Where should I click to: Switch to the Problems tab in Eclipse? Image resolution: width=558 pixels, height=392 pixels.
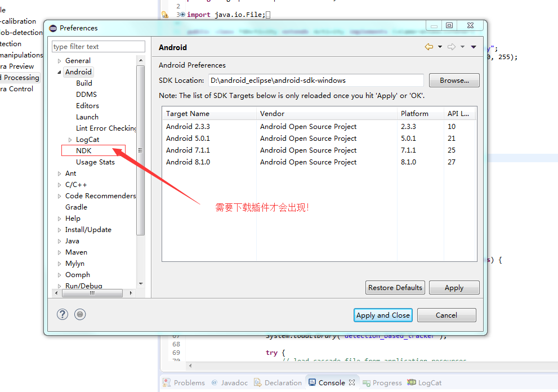(184, 382)
